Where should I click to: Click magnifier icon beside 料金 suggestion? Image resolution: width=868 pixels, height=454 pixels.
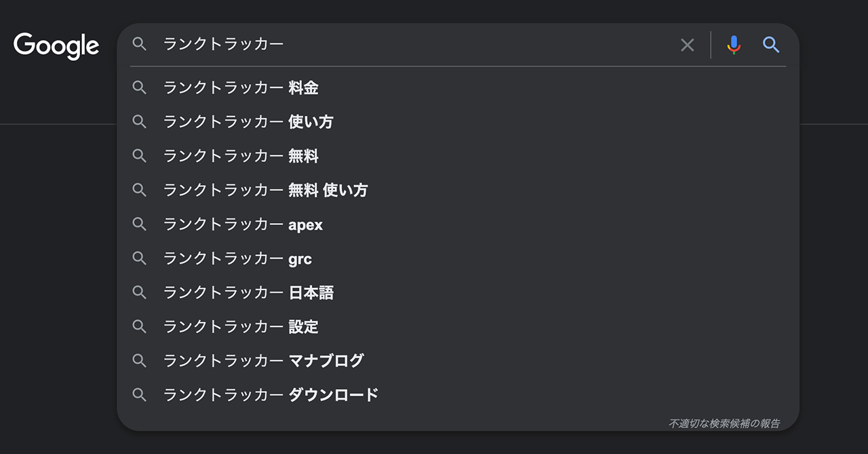pos(140,87)
